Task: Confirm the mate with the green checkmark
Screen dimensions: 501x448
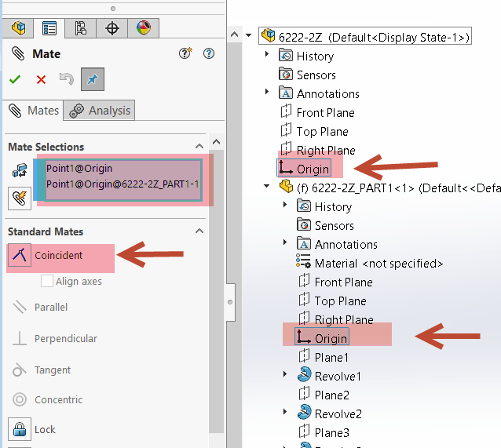Action: click(x=15, y=79)
